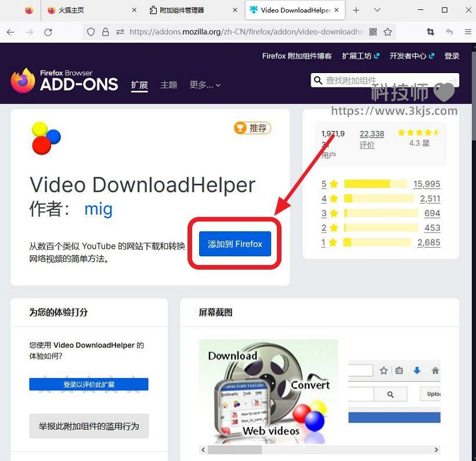Click the QR code icon in address bar
476x461 pixels.
tap(373, 32)
